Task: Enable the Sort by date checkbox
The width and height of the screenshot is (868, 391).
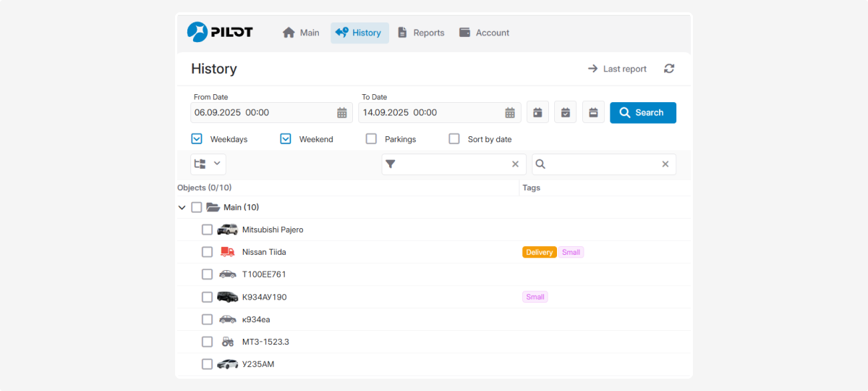Action: click(454, 139)
